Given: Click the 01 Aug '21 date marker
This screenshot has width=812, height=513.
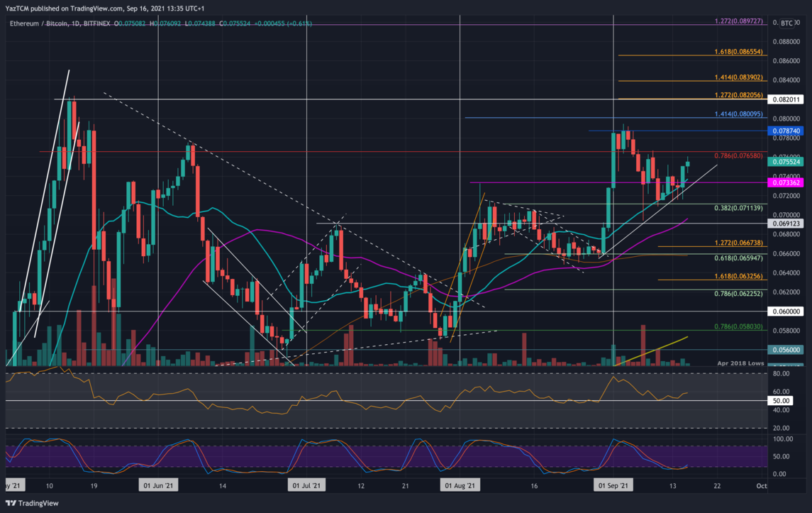Looking at the screenshot, I should [x=460, y=486].
